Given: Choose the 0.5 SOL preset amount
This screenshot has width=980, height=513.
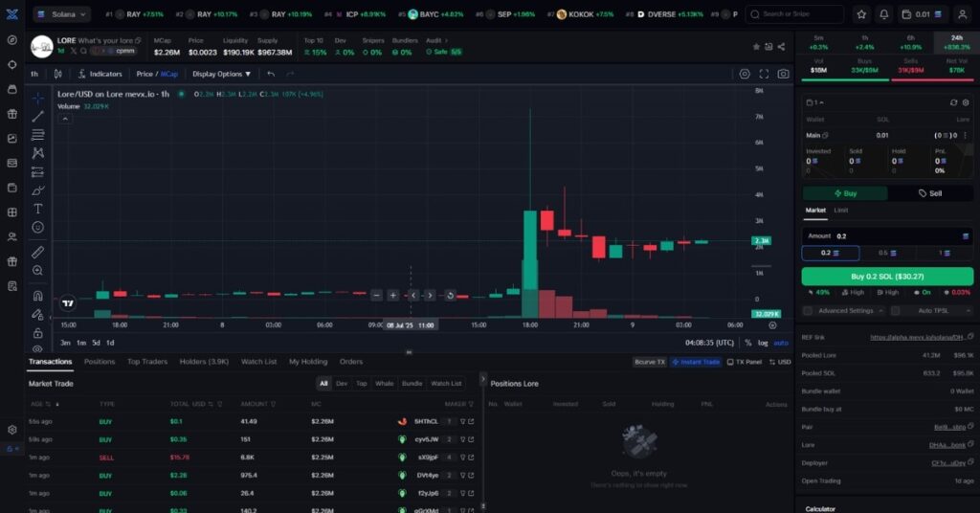Looking at the screenshot, I should pos(887,253).
